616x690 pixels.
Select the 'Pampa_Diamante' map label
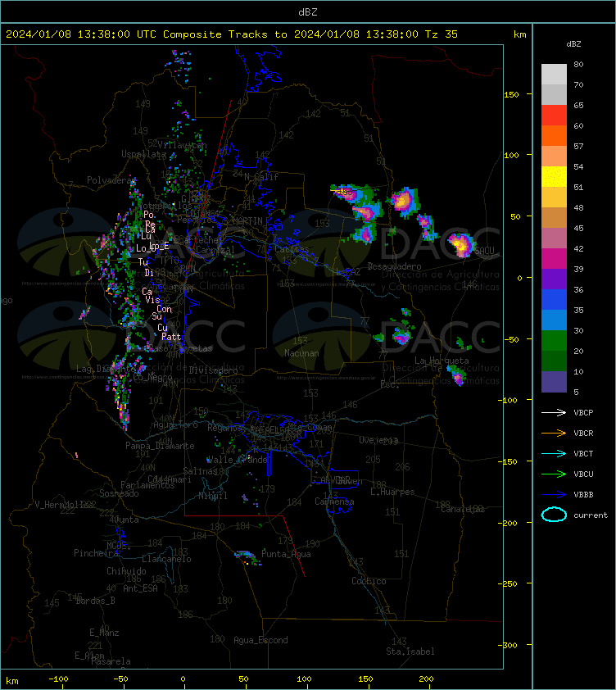click(160, 446)
